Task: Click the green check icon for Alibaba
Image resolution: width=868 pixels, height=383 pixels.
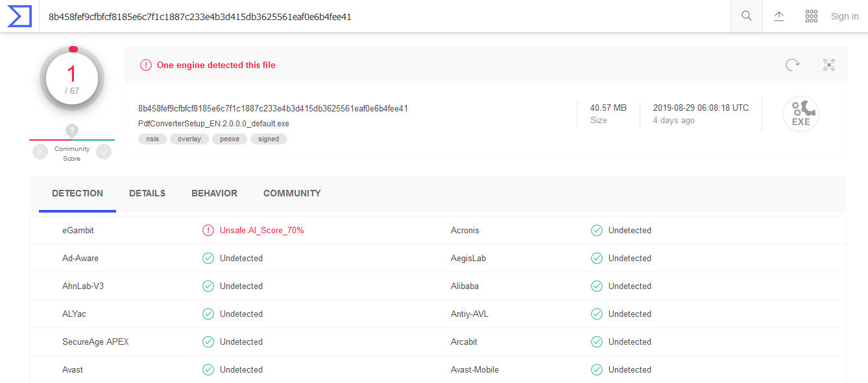Action: tap(596, 286)
